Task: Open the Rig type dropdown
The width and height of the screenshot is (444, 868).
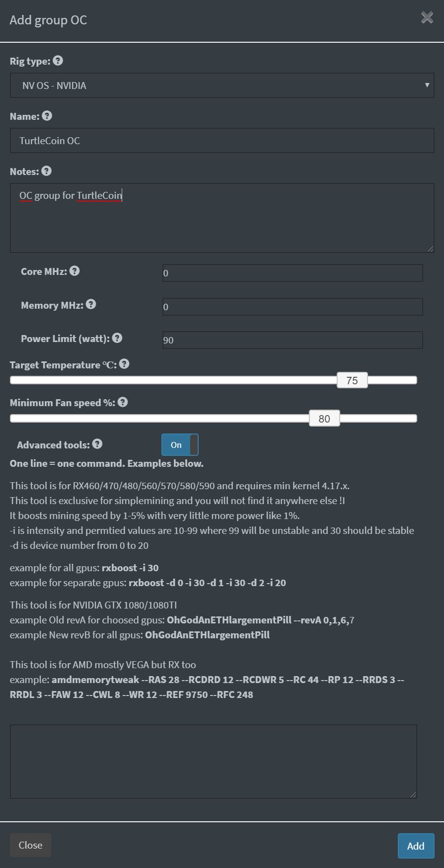Action: coord(222,86)
